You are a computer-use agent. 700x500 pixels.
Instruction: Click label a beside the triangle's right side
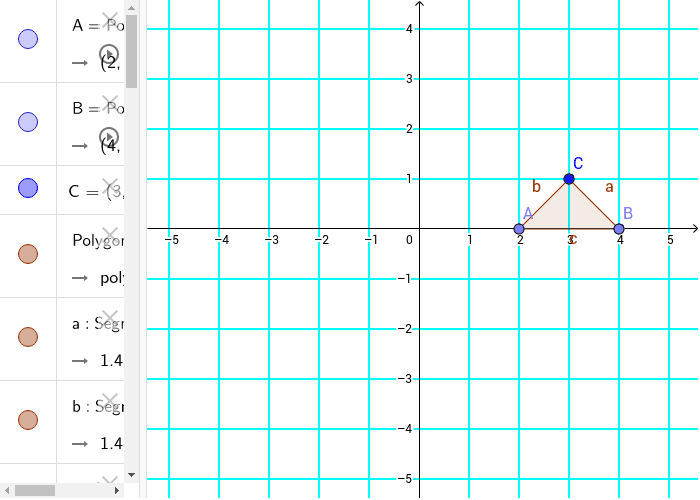tap(609, 187)
